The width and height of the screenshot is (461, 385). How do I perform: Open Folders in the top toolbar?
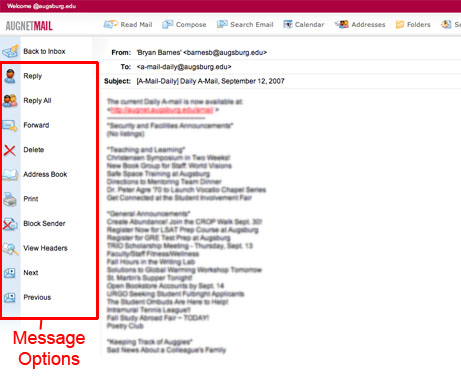tap(413, 24)
